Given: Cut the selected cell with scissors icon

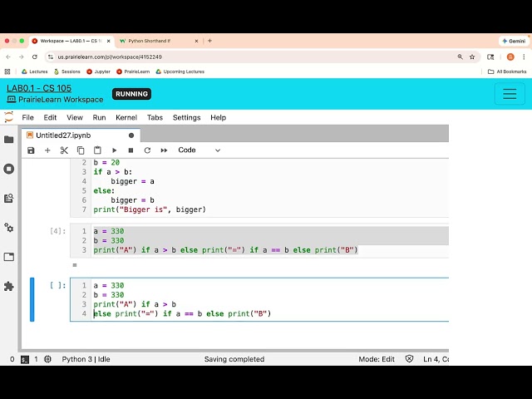Looking at the screenshot, I should (64, 150).
